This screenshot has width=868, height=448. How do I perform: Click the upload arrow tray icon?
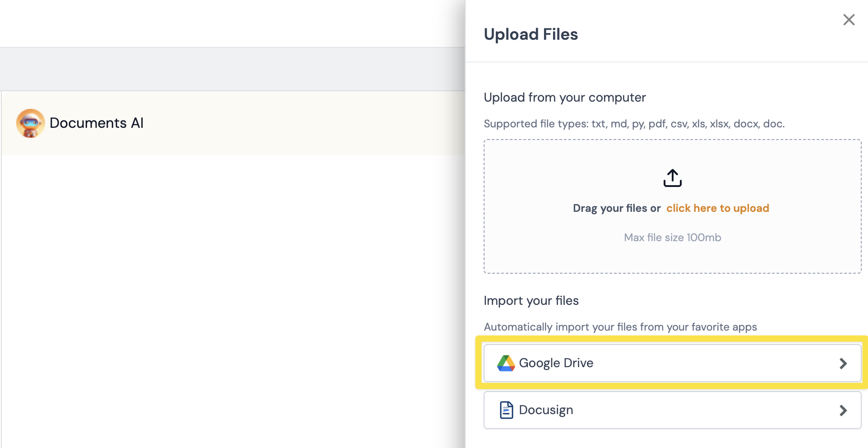point(672,178)
